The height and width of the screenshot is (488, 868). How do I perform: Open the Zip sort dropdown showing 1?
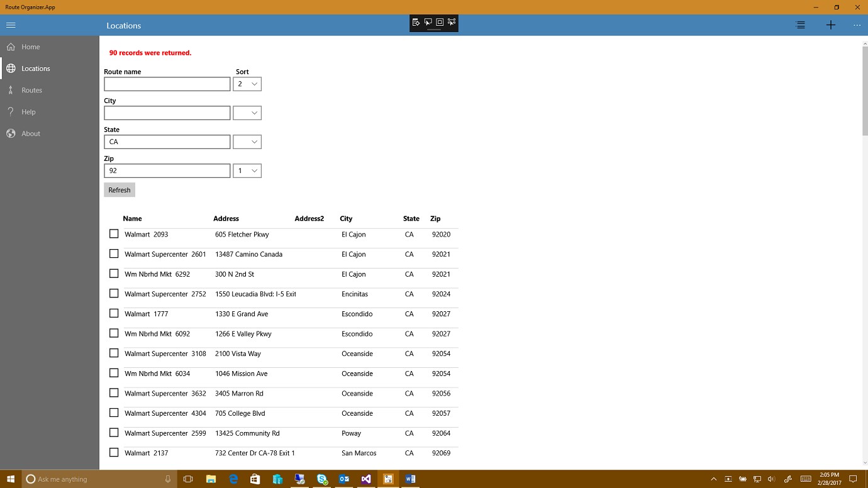(x=247, y=170)
